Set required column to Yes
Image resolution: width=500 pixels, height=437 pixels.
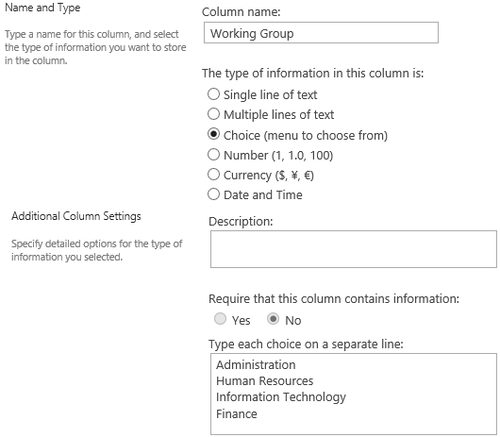220,319
